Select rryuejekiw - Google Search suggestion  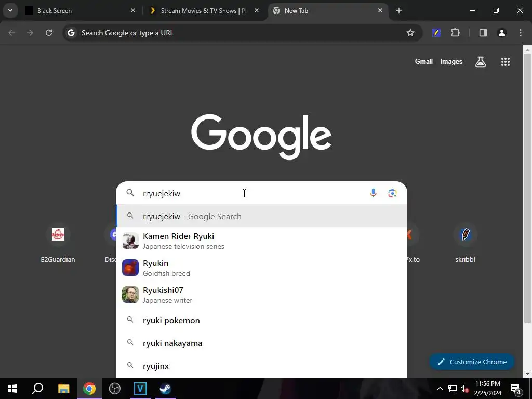(262, 216)
